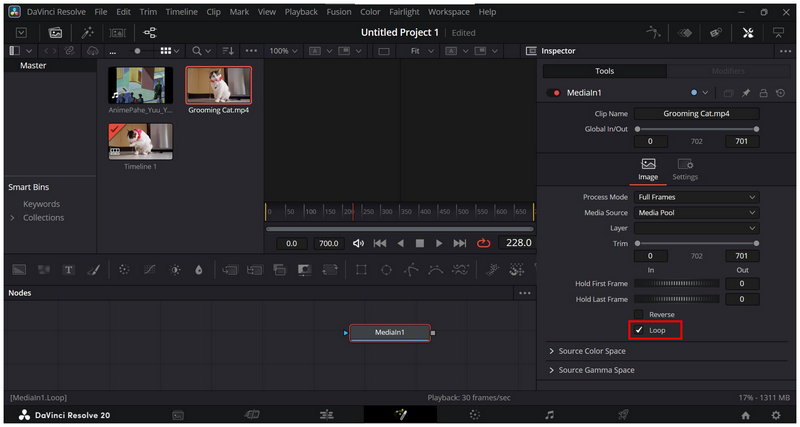Image resolution: width=800 pixels, height=427 pixels.
Task: Open the Inspector options three-dot menu
Action: pyautogui.click(x=785, y=51)
